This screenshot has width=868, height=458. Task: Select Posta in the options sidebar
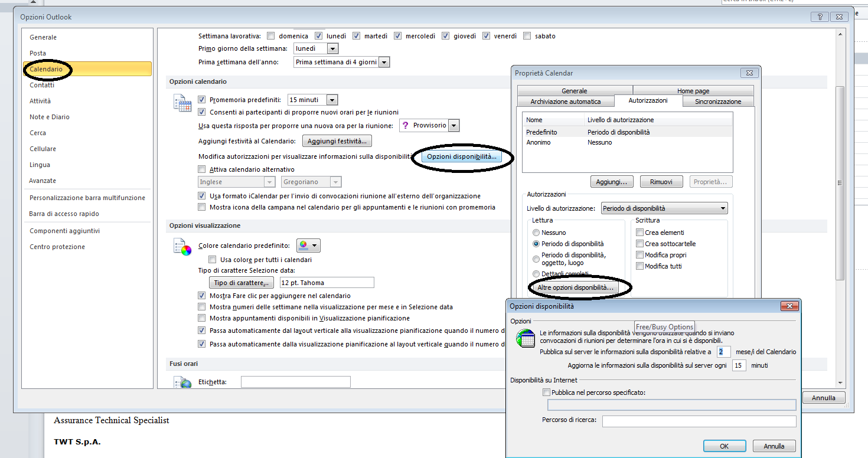click(87, 53)
